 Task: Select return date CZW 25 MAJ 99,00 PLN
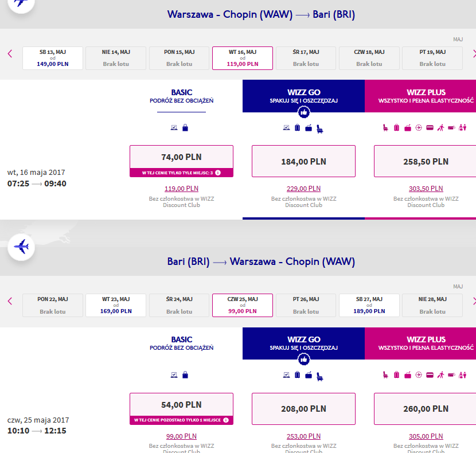(243, 305)
